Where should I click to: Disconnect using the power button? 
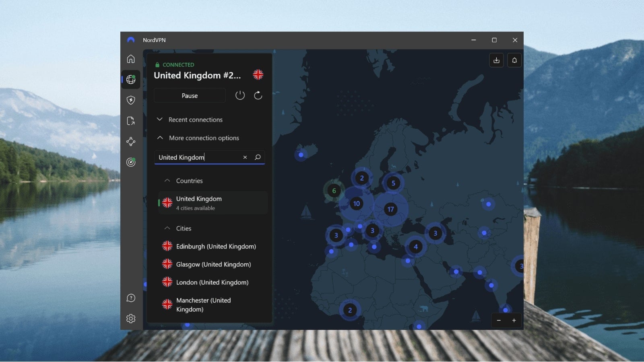click(240, 95)
